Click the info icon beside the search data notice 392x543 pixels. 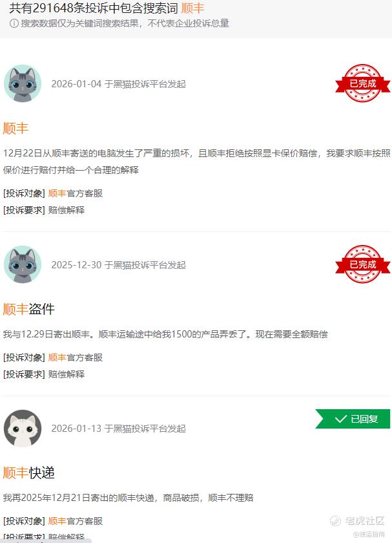[14, 23]
